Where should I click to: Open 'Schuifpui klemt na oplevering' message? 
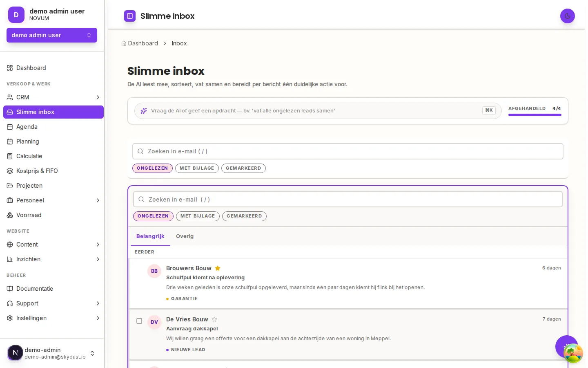click(x=205, y=278)
